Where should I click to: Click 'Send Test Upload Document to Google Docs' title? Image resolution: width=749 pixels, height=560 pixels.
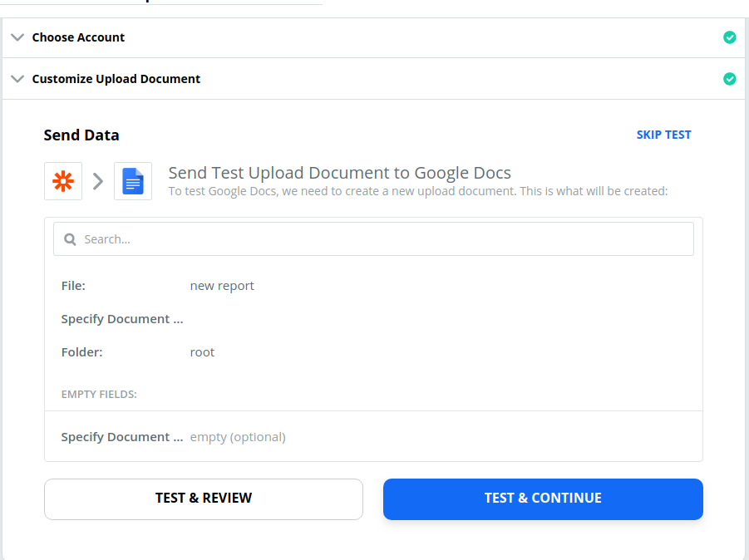(x=340, y=172)
